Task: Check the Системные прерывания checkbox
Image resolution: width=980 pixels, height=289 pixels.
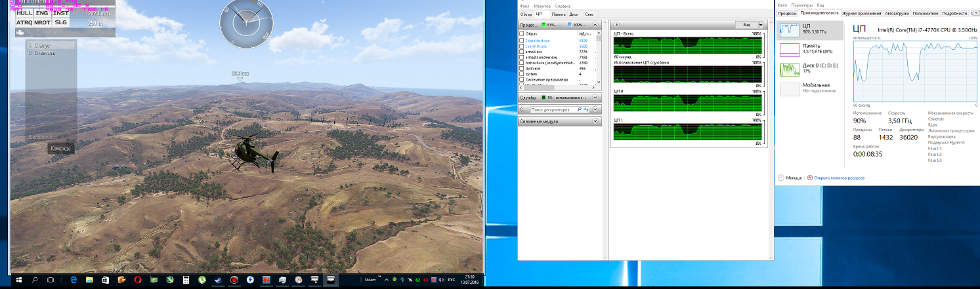Action: (521, 80)
